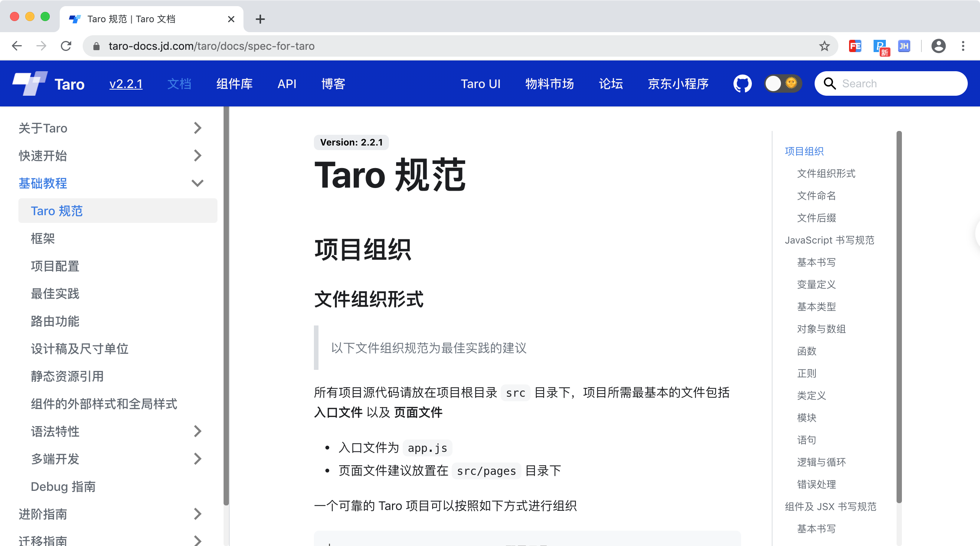
Task: Jump to 文件命名 in table of contents
Action: coord(816,196)
